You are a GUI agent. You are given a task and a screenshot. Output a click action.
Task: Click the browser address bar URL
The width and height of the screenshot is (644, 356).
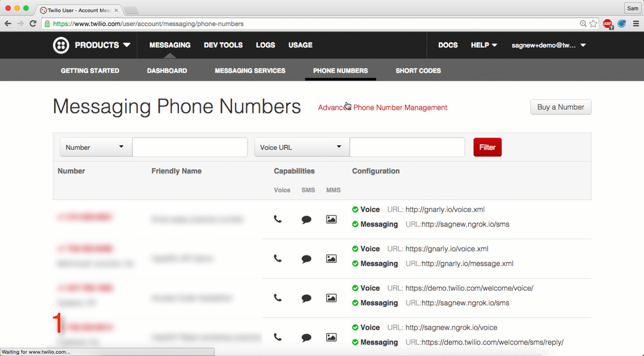point(148,24)
